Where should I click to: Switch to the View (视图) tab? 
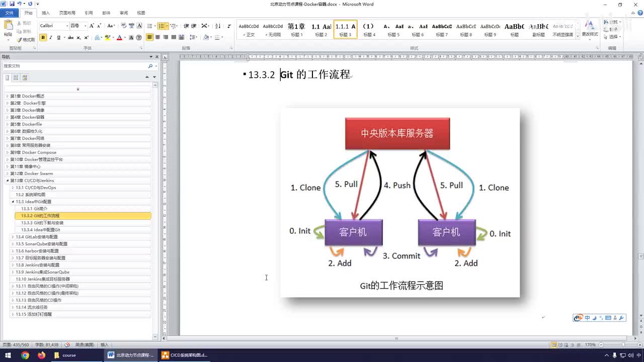[141, 13]
